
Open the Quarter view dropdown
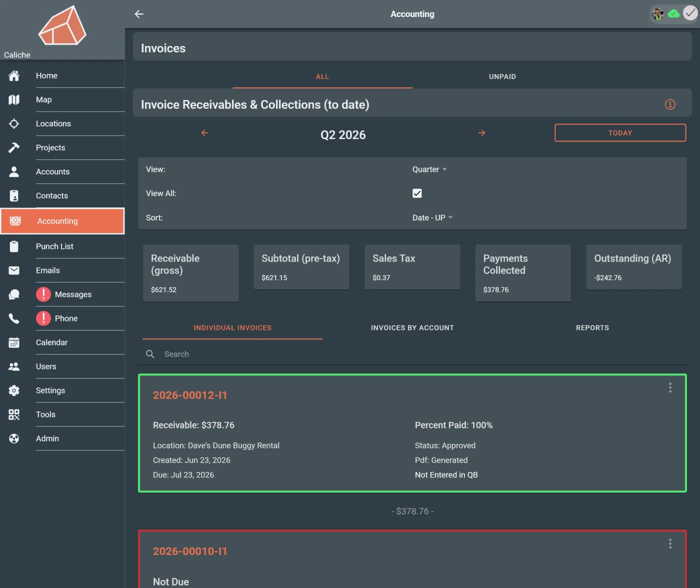pos(429,169)
